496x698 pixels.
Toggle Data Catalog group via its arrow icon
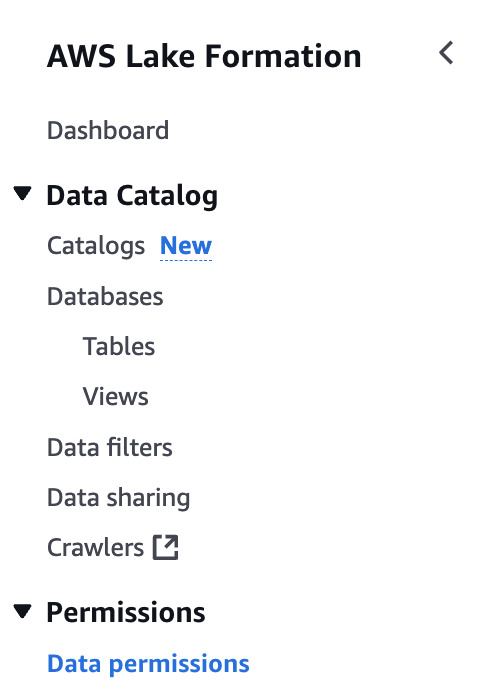click(22, 193)
